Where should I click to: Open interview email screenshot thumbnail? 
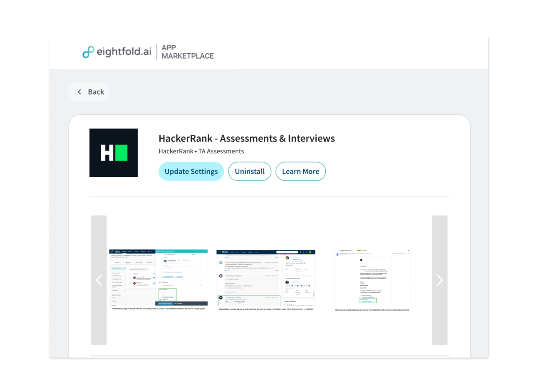[372, 280]
